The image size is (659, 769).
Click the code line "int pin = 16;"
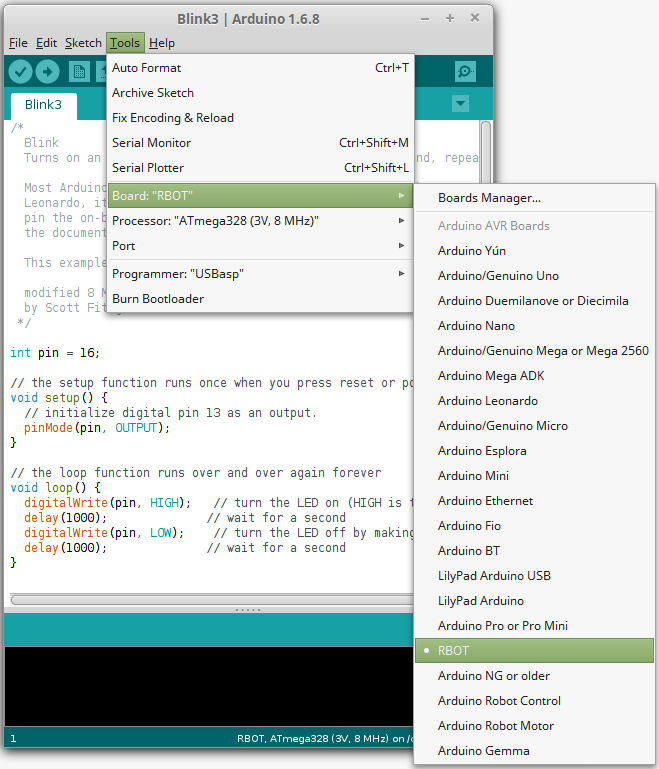55,353
